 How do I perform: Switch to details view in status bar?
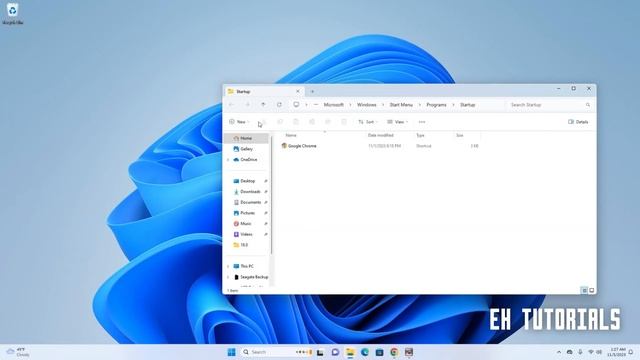click(x=584, y=290)
